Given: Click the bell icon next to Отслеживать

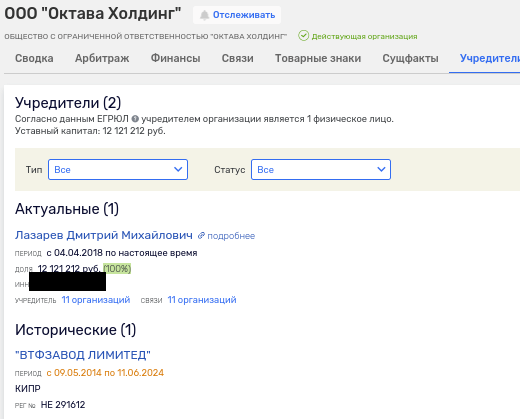Looking at the screenshot, I should (x=204, y=15).
